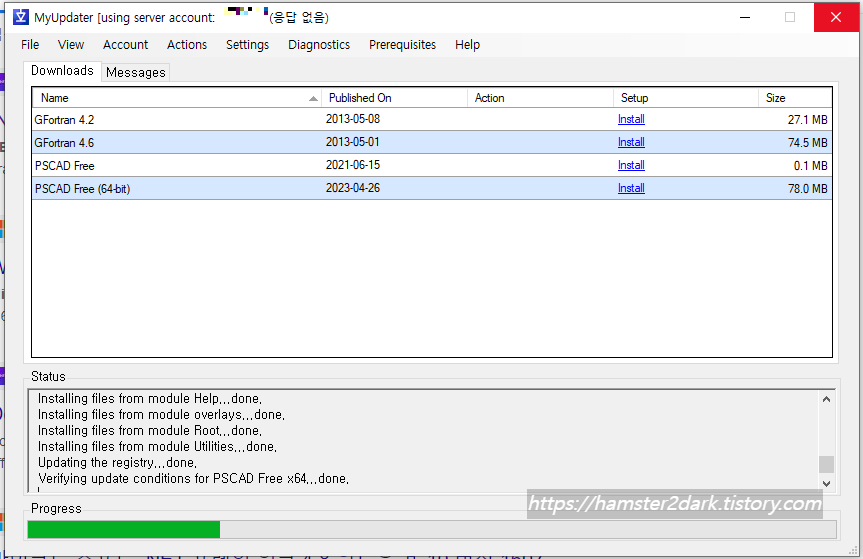This screenshot has height=559, width=863.
Task: Click the status log scroll down arrow
Action: click(x=826, y=484)
